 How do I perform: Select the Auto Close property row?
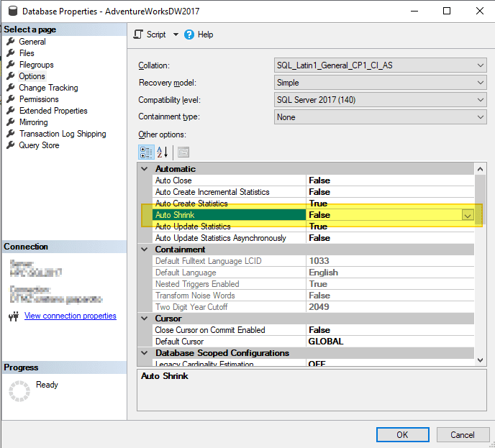click(x=313, y=180)
